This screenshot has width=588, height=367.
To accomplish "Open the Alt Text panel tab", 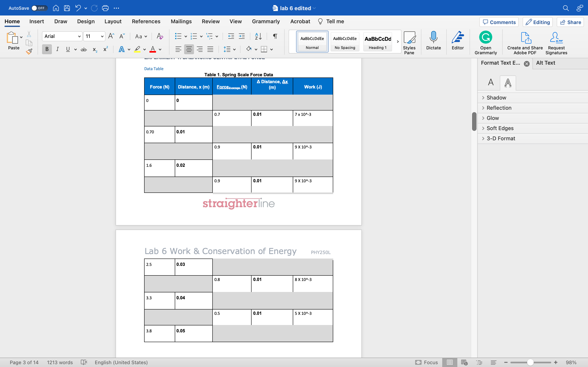I will click(546, 63).
